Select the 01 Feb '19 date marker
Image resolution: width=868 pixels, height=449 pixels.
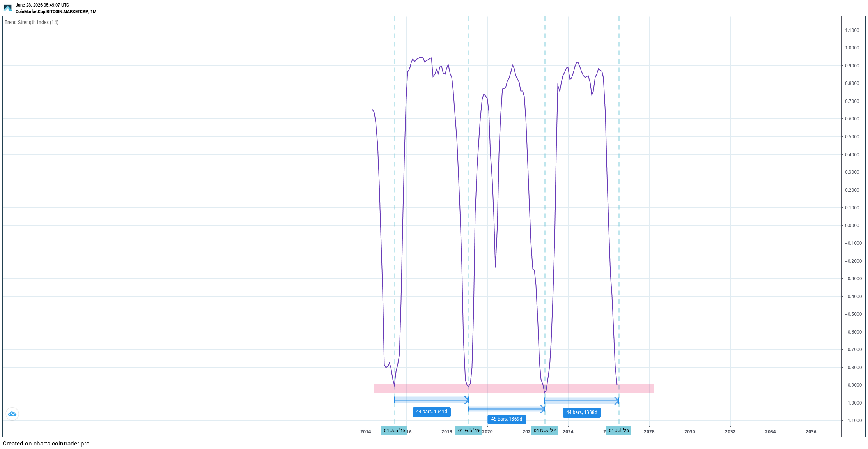[469, 431]
